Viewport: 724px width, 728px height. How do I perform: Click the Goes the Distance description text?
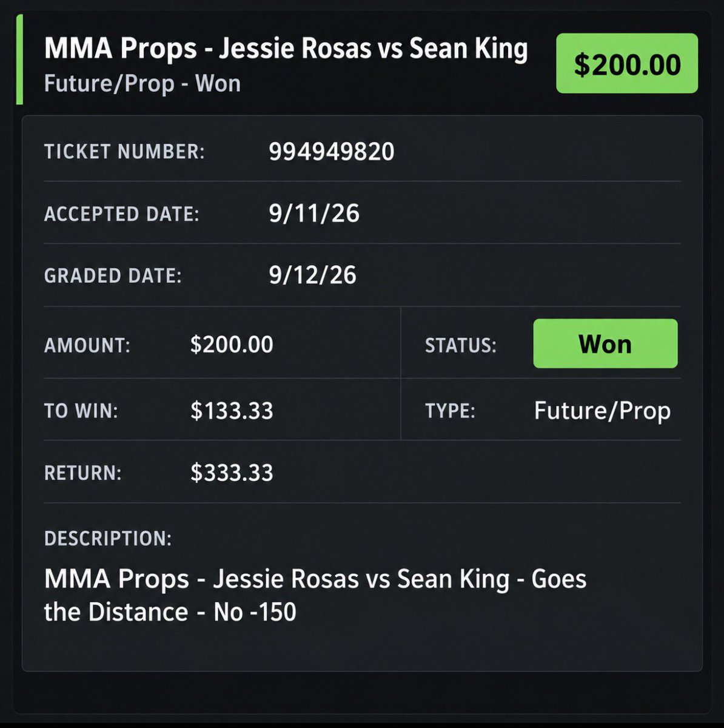click(315, 595)
